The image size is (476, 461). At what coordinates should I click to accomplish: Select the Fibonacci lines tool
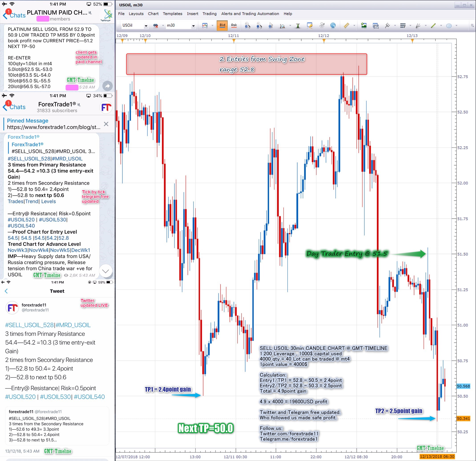403,26
